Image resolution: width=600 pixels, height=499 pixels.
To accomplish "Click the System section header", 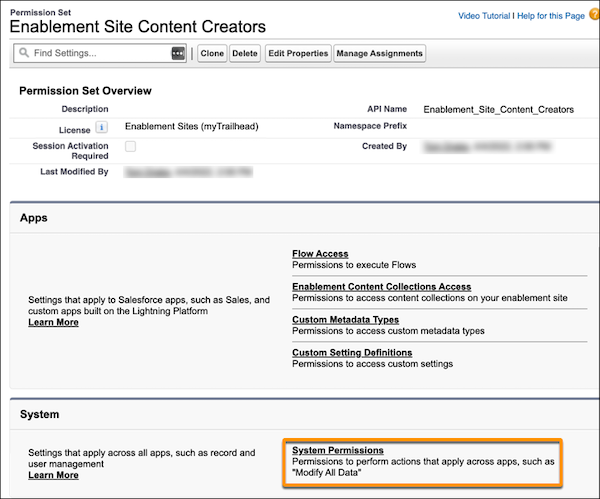I will click(x=39, y=414).
